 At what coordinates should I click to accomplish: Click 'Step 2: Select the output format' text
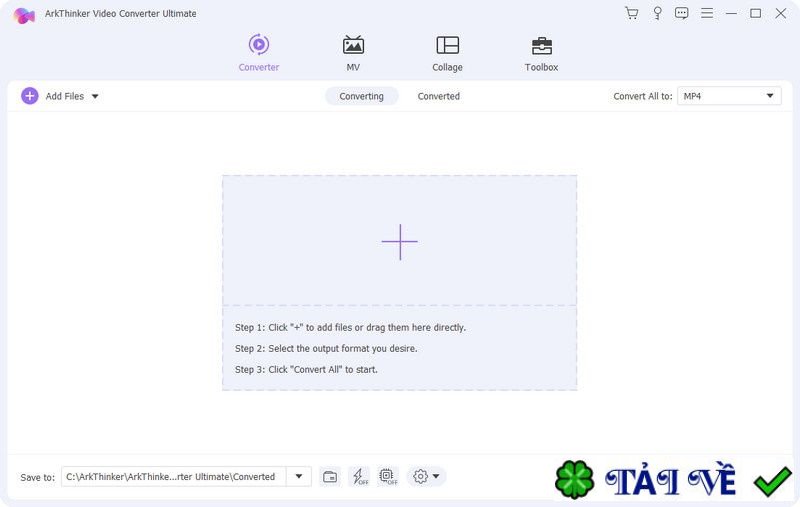pyautogui.click(x=326, y=348)
